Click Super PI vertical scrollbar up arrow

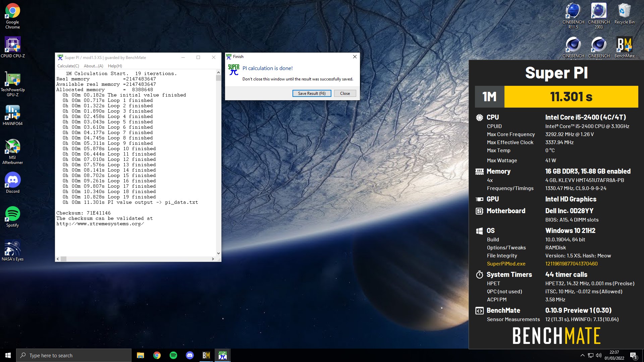[219, 72]
